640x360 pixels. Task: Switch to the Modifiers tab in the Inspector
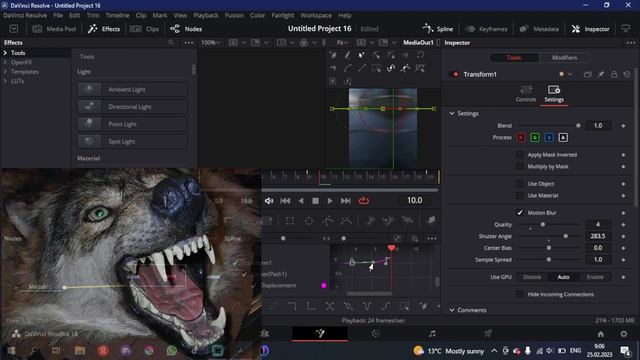point(564,58)
